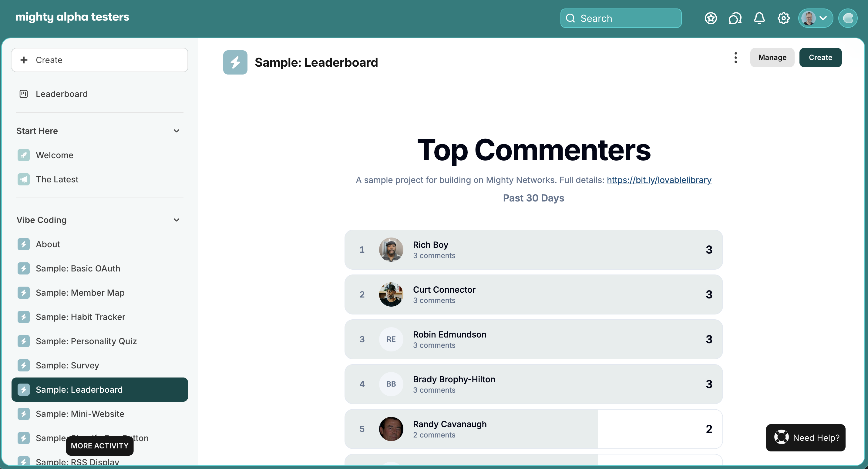
Task: Focus the Search field
Action: [x=621, y=18]
